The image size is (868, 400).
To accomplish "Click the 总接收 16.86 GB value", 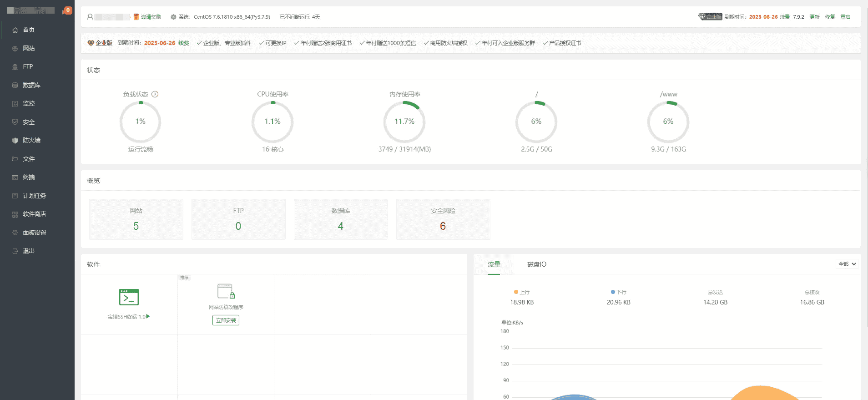I will [812, 302].
